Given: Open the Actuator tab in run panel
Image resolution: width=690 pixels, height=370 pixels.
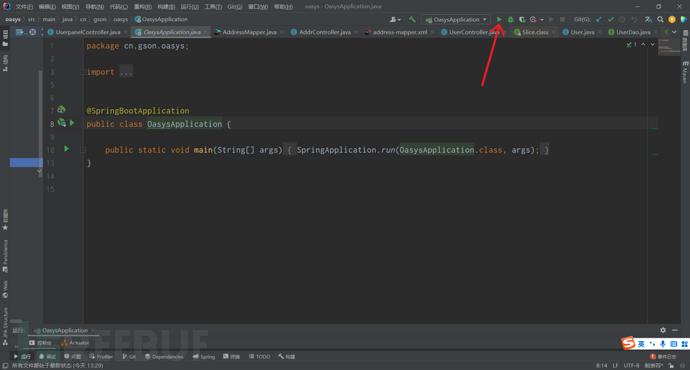Looking at the screenshot, I should 75,343.
